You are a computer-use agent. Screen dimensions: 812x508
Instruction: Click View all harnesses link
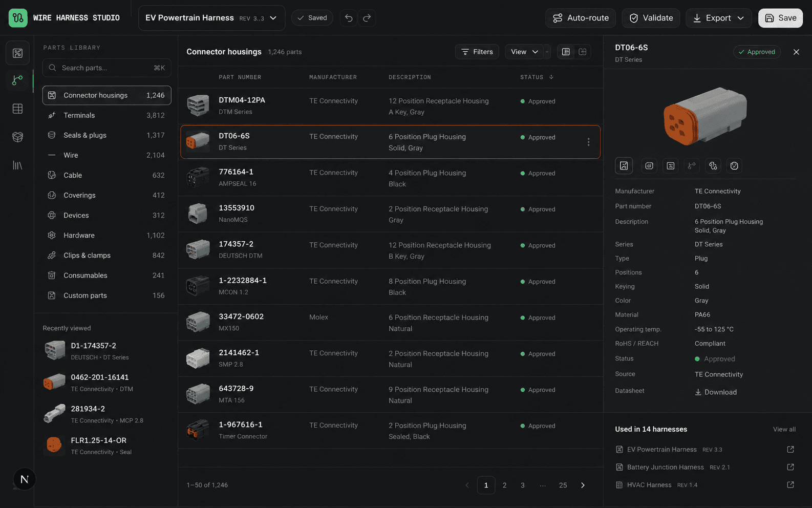[x=784, y=429]
